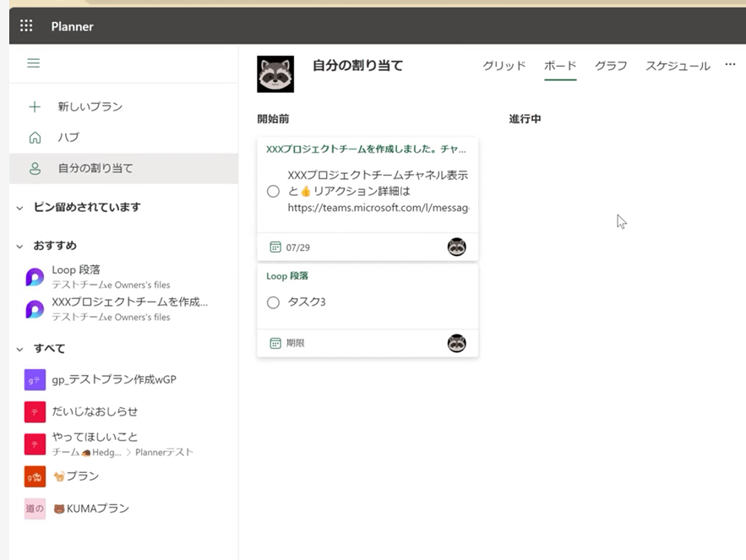746x560 pixels.
Task: Select 新しいプラン in sidebar
Action: point(123,106)
